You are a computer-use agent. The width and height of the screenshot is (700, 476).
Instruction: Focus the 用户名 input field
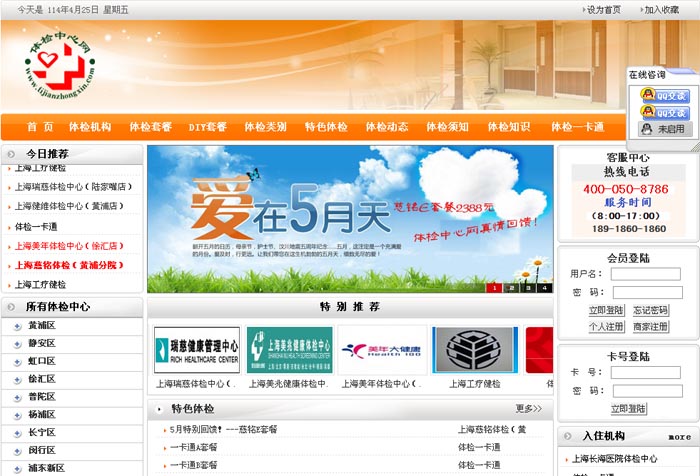tap(646, 274)
